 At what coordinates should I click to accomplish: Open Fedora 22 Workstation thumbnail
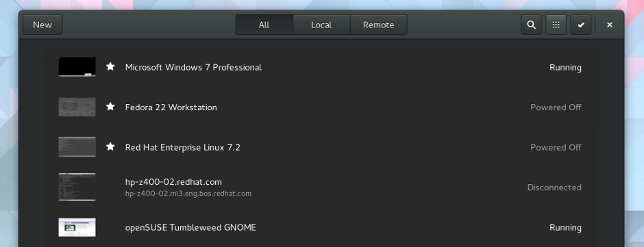[x=77, y=107]
